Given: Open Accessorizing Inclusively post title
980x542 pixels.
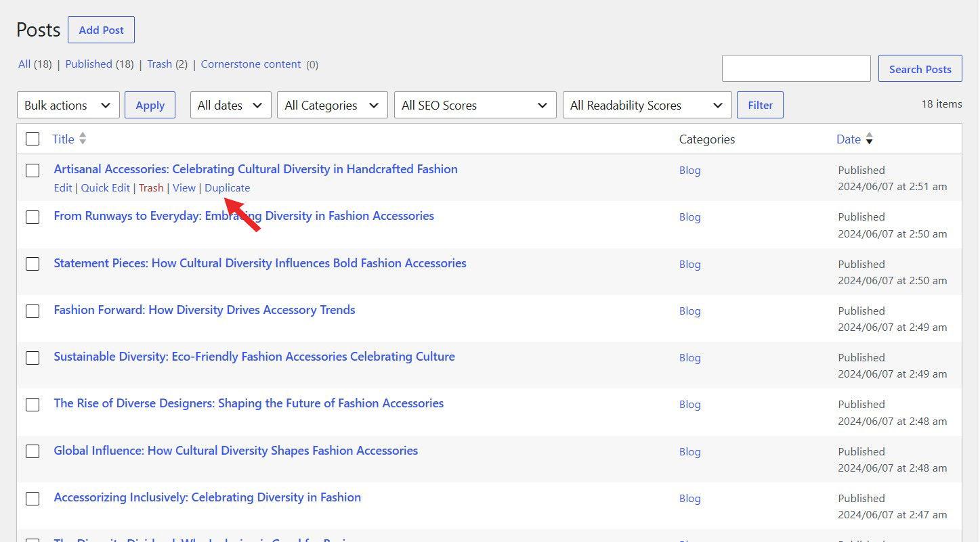Looking at the screenshot, I should coord(207,497).
